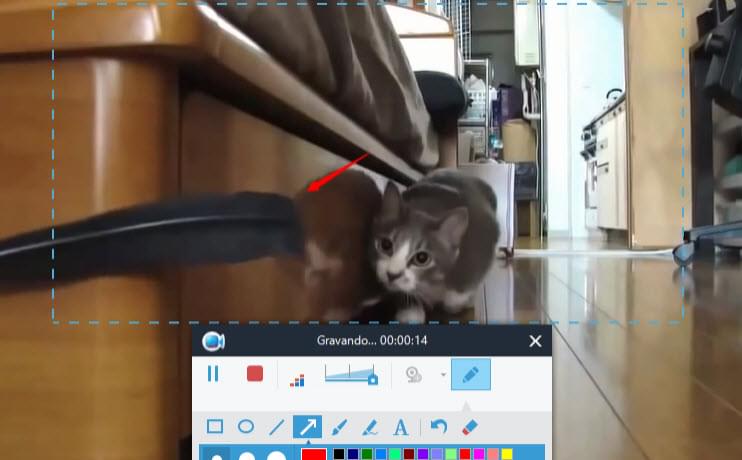Click the audio level bars icon
Viewport: 742px width, 460px height.
click(297, 378)
